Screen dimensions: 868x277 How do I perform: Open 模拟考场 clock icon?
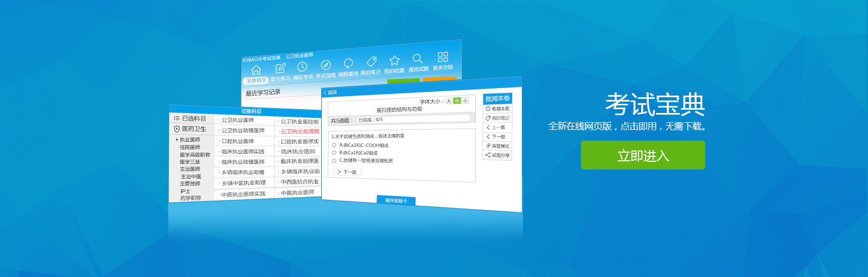302,66
